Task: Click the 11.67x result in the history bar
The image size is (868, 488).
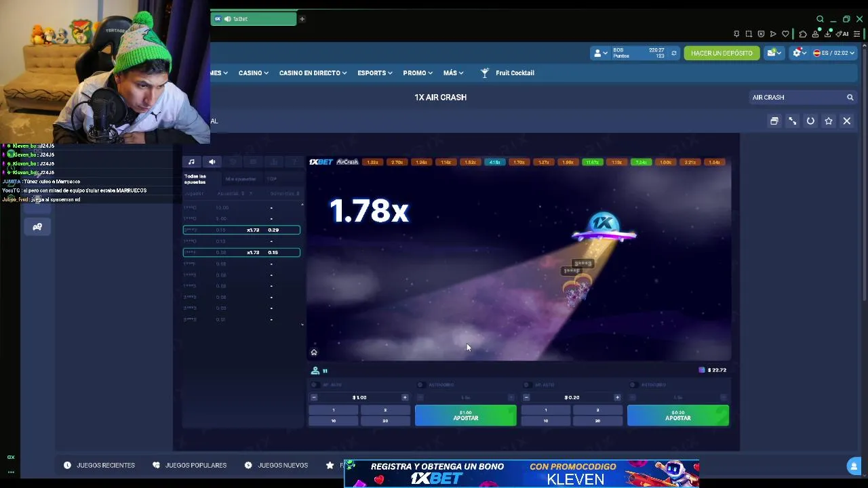Action: click(593, 162)
